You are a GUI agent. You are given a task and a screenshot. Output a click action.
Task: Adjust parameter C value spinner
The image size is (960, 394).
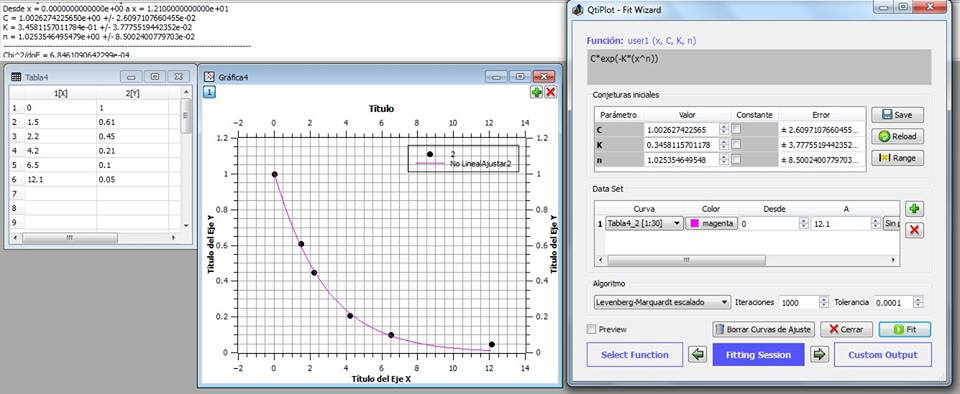click(724, 129)
